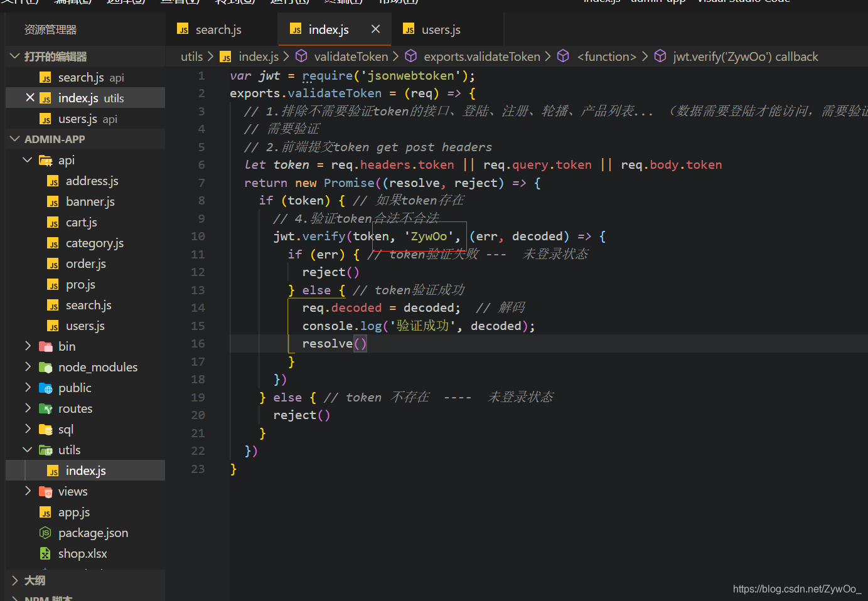Click jwt.verify callback breadcrumb item
This screenshot has width=868, height=601.
tap(746, 56)
